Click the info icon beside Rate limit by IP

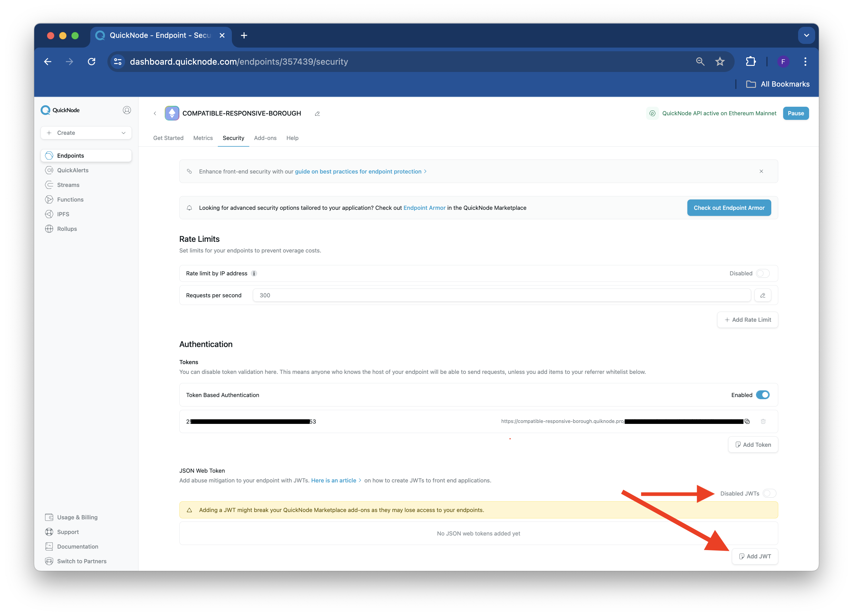click(254, 274)
